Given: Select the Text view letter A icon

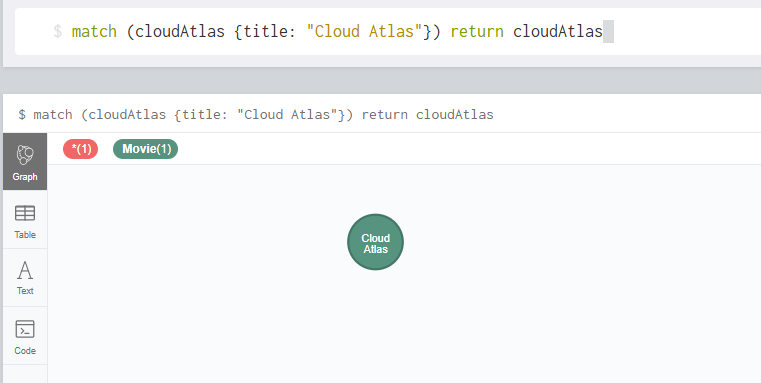Looking at the screenshot, I should [x=25, y=270].
